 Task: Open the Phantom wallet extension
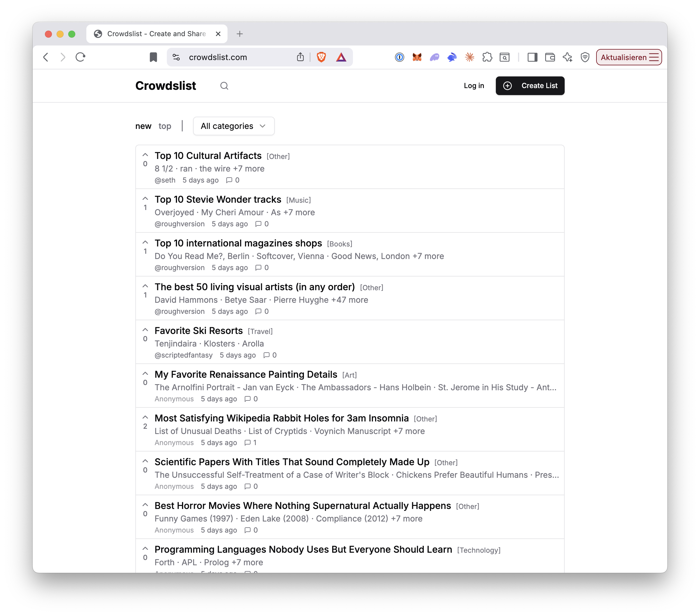pos(434,57)
